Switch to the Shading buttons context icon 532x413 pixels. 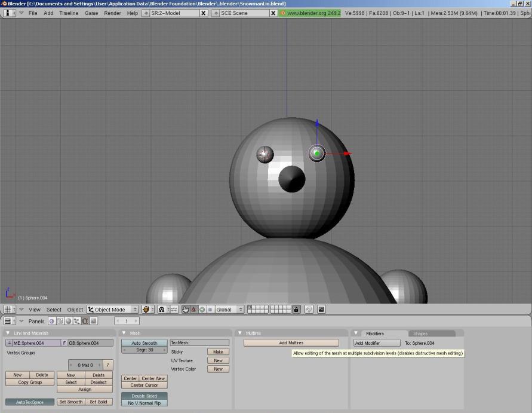(x=68, y=321)
